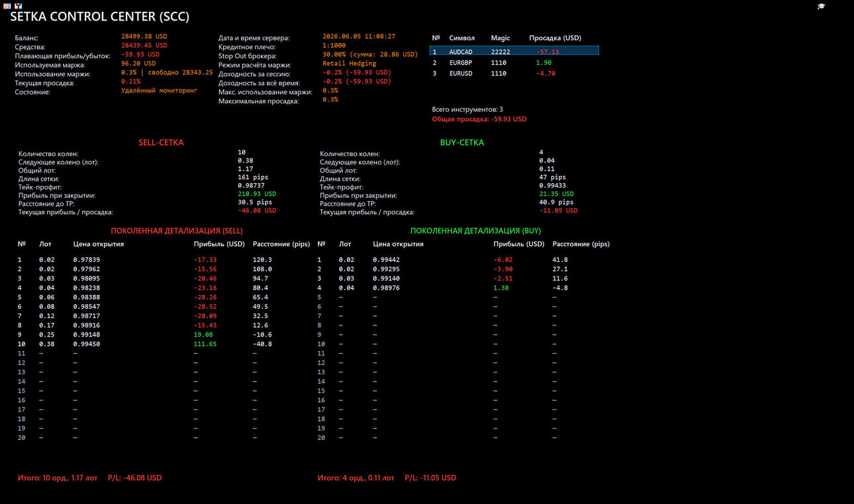854x504 pixels.
Task: Click Общая просадка: -59.93 USD text
Action: click(479, 119)
